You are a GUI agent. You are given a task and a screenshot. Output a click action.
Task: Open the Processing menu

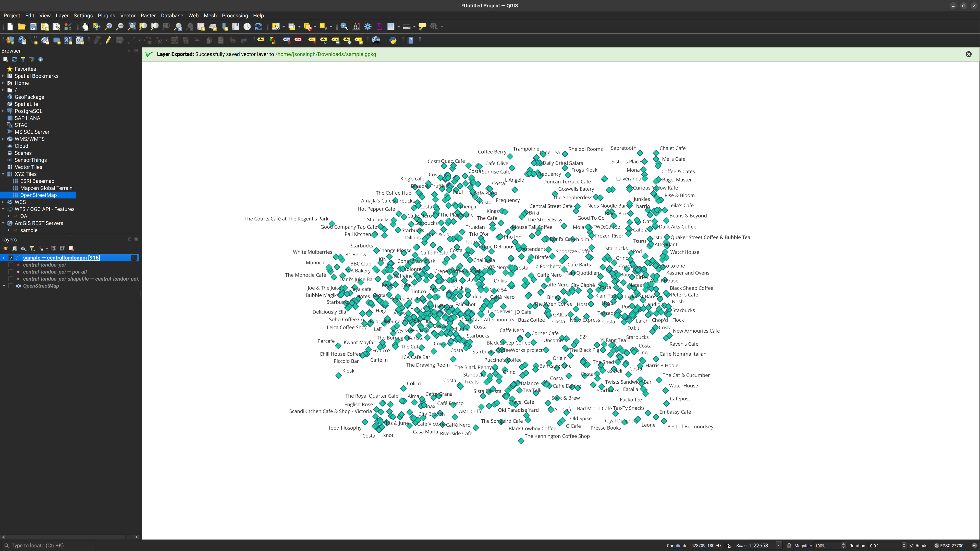(x=235, y=16)
